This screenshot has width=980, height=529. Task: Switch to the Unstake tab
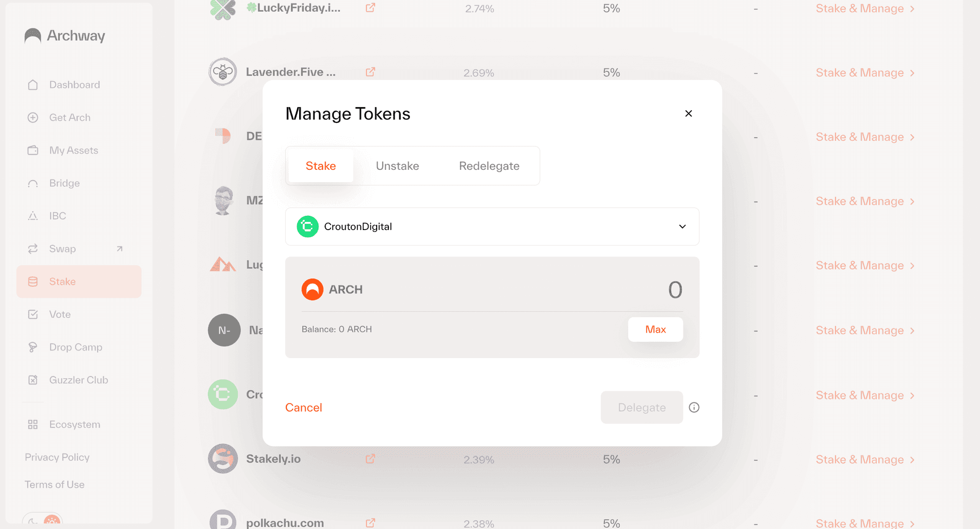coord(397,166)
